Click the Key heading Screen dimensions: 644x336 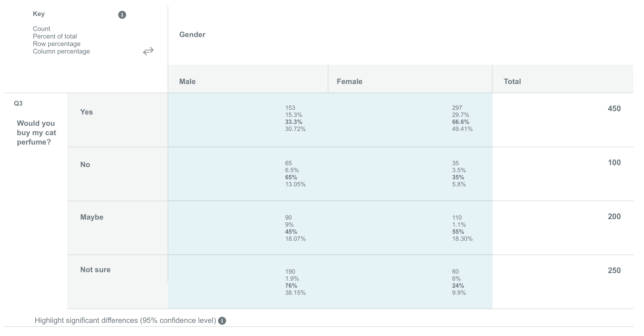point(39,14)
